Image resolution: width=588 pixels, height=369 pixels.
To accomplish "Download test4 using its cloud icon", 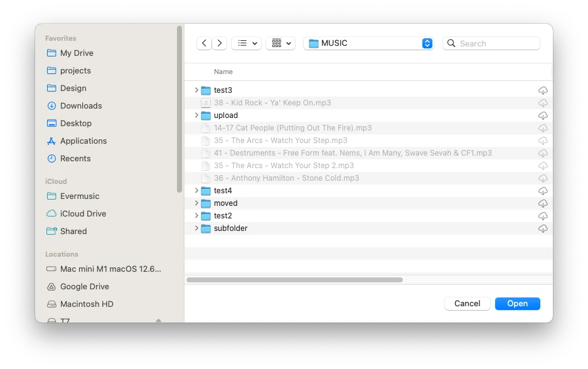I will pyautogui.click(x=543, y=191).
